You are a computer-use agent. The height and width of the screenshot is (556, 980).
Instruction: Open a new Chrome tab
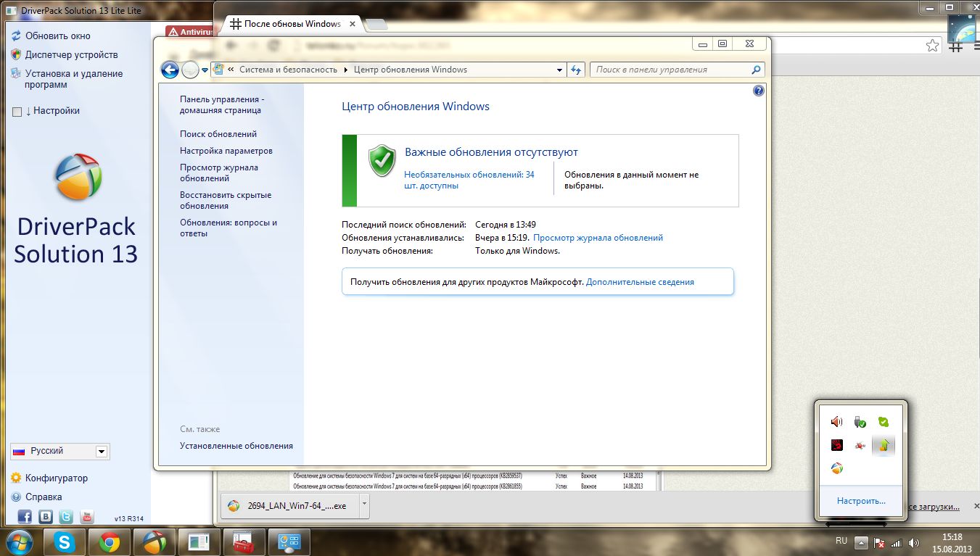(376, 25)
